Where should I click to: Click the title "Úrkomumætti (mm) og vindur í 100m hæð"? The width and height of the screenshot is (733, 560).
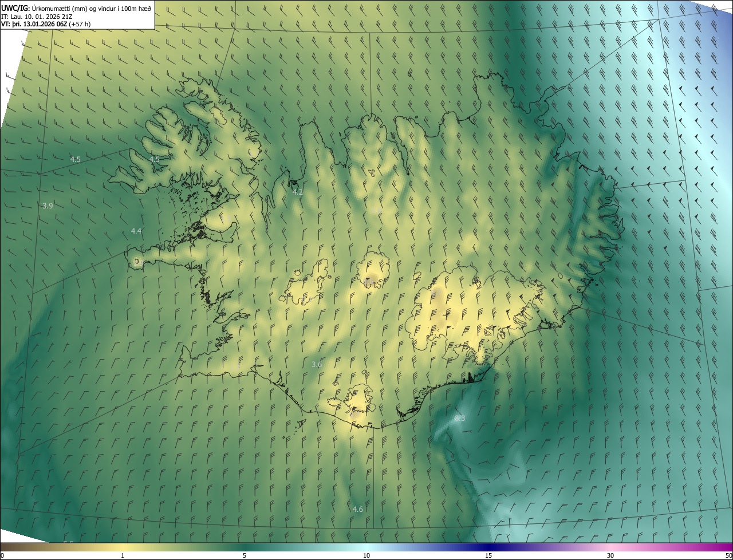(92, 8)
